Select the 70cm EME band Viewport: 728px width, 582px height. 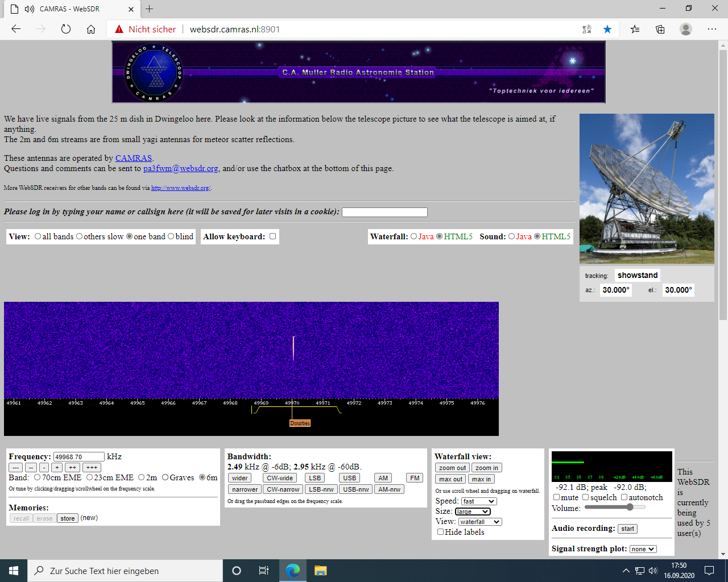click(37, 477)
